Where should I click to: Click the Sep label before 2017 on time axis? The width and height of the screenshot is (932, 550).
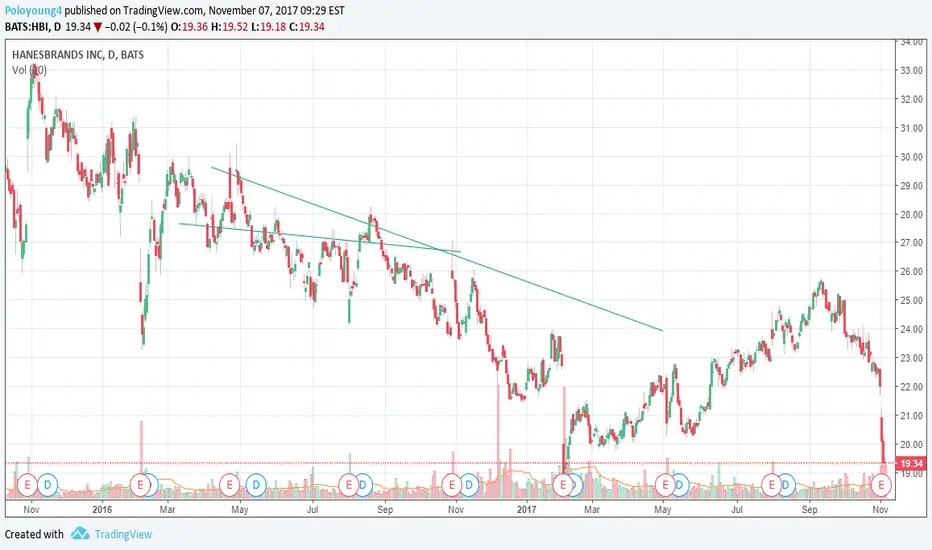click(385, 510)
